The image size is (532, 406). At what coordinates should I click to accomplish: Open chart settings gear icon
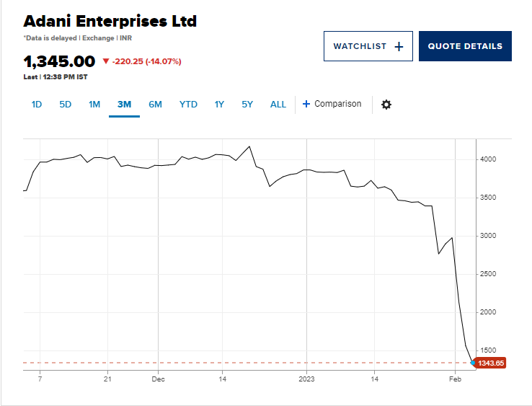(x=386, y=105)
